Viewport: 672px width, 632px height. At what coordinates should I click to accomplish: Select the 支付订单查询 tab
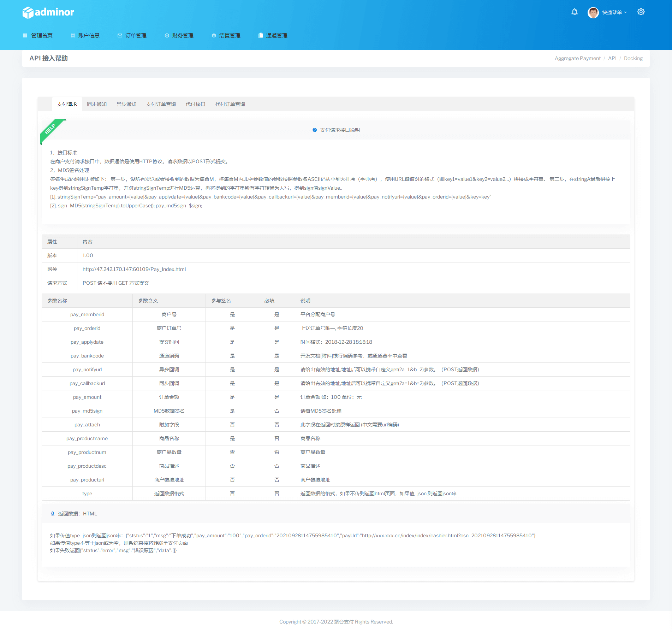(161, 104)
